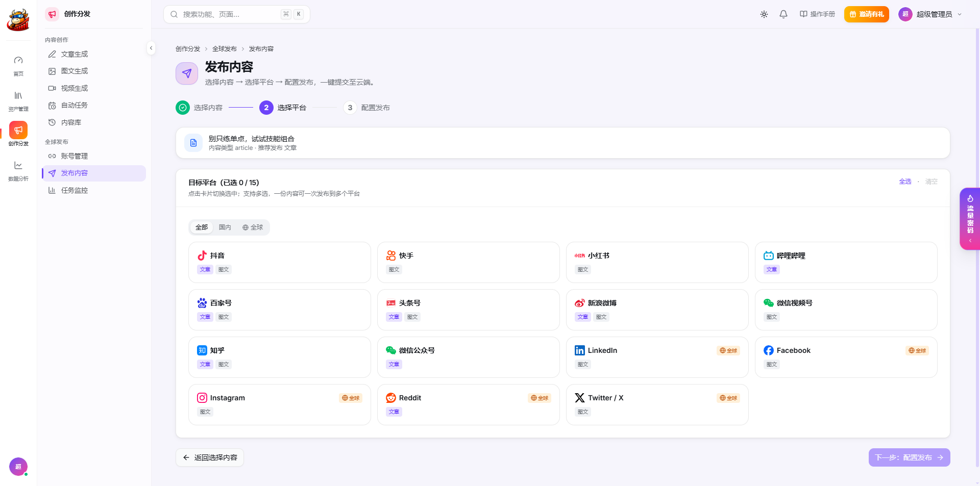980x486 pixels.
Task: Click the user avatar in the rail's bottom corner
Action: 18,467
